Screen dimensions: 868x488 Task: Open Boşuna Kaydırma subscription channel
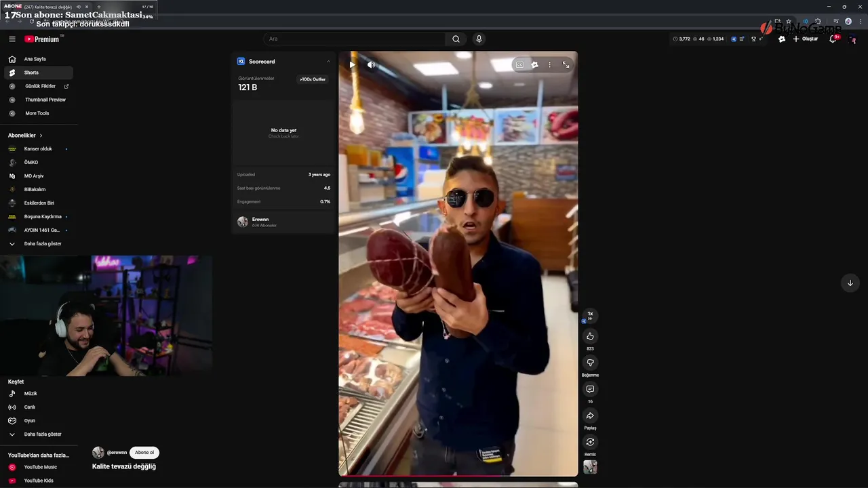(39, 216)
